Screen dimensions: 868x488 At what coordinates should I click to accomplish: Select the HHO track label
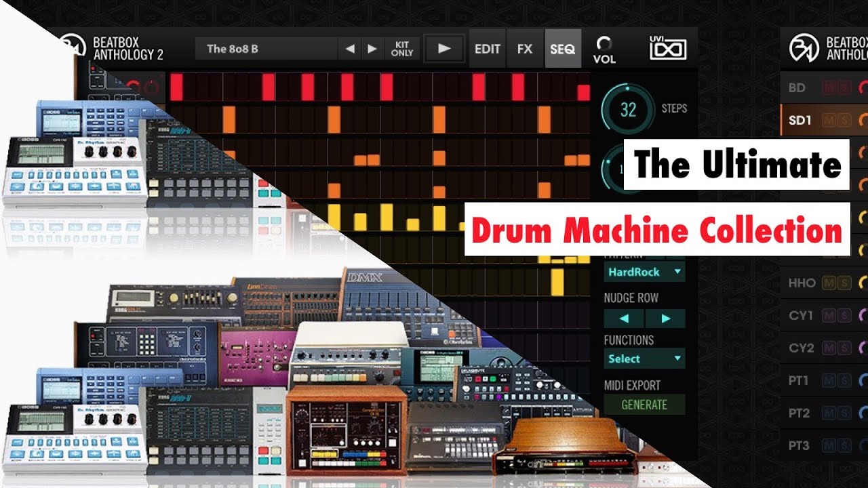pos(802,283)
